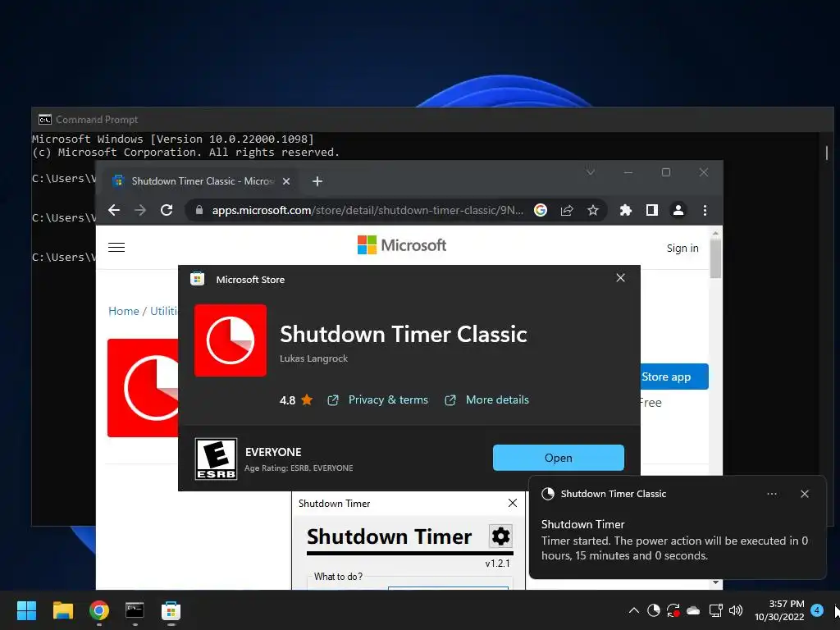840x630 pixels.
Task: Toggle the Chrome side panel icon
Action: pyautogui.click(x=651, y=210)
